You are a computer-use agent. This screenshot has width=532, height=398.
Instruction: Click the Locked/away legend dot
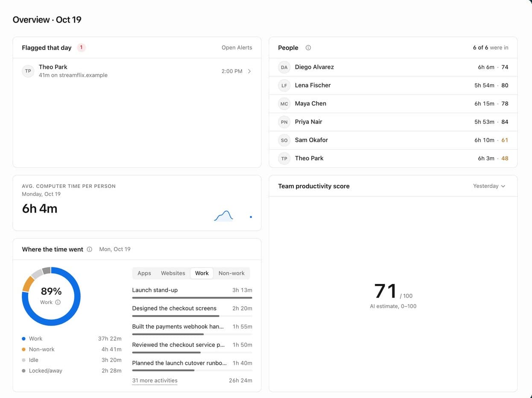[24, 371]
